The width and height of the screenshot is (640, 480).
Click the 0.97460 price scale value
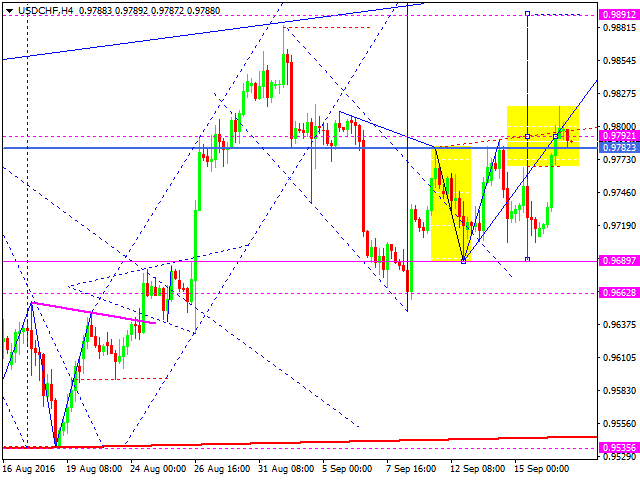pos(619,193)
